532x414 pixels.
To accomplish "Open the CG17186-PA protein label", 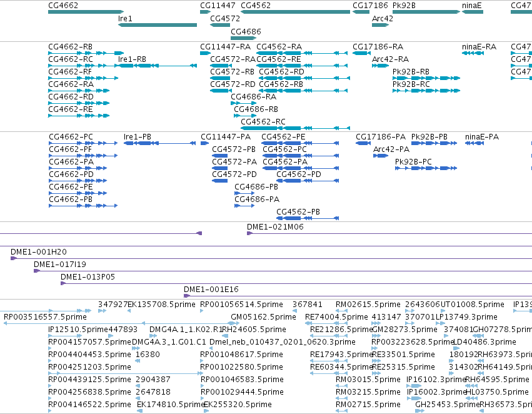I will coord(381,137).
